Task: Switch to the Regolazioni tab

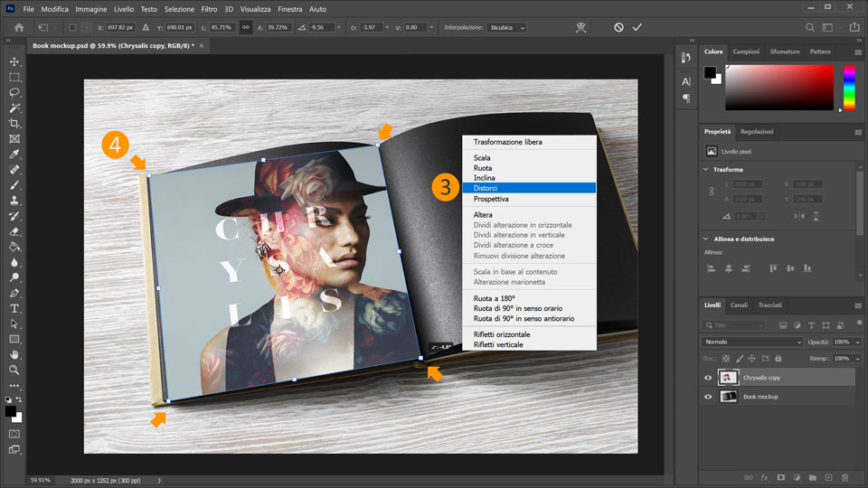Action: coord(757,132)
